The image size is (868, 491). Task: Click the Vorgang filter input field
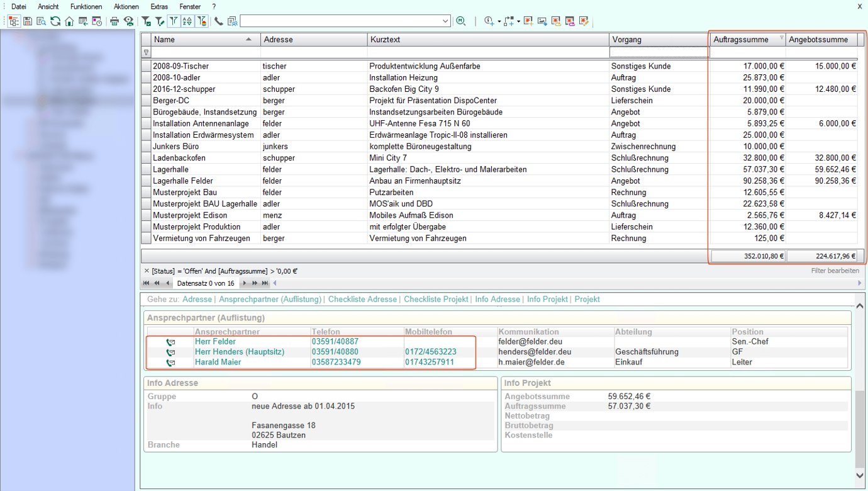point(659,53)
